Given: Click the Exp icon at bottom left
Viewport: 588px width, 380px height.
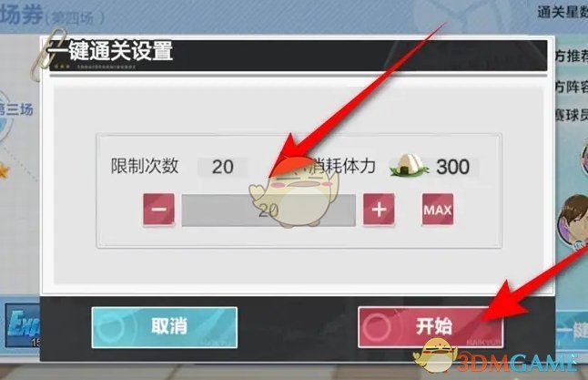Looking at the screenshot, I should tap(24, 325).
